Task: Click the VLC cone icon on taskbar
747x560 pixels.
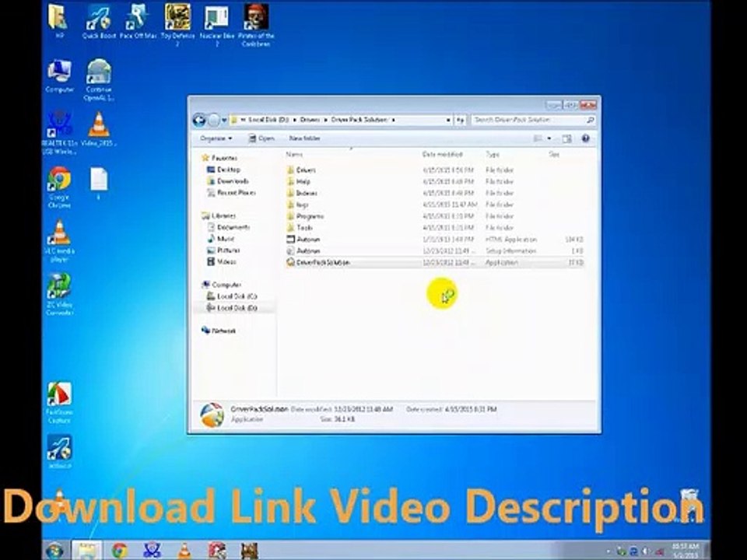Action: (x=184, y=551)
